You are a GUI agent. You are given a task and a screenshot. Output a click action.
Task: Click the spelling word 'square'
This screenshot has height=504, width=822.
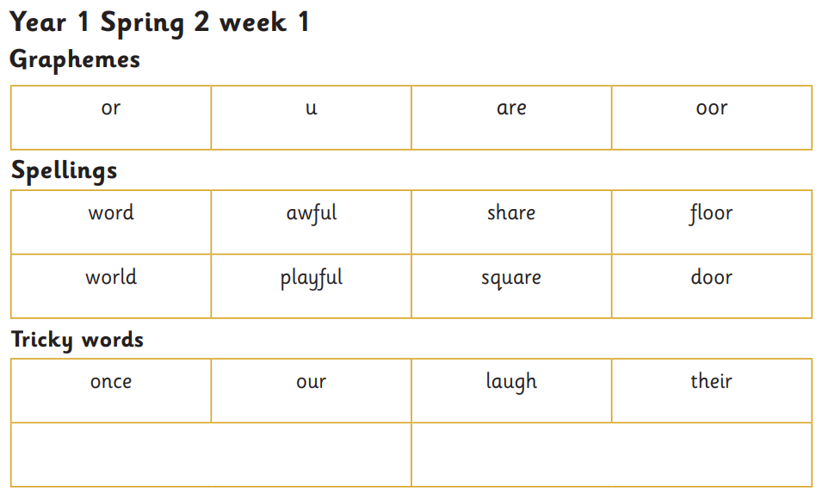tap(511, 279)
